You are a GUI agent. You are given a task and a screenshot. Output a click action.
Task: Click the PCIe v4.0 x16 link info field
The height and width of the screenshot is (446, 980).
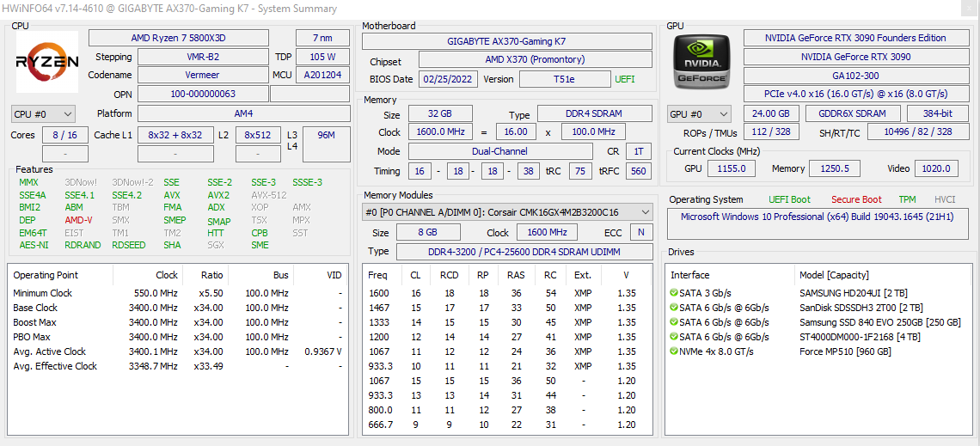(x=855, y=94)
